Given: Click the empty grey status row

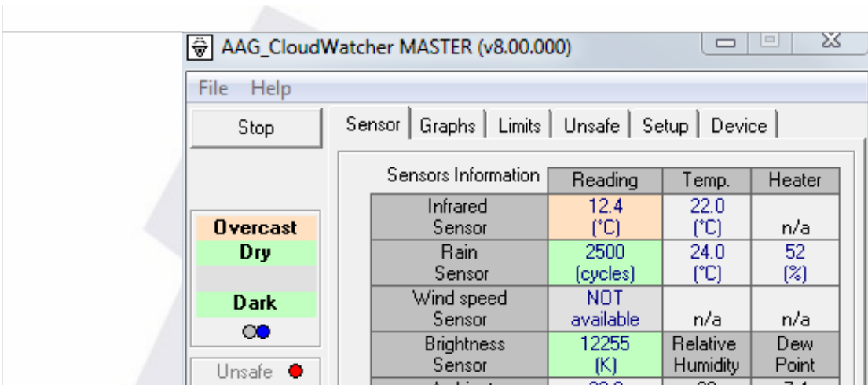Looking at the screenshot, I should coord(256,278).
